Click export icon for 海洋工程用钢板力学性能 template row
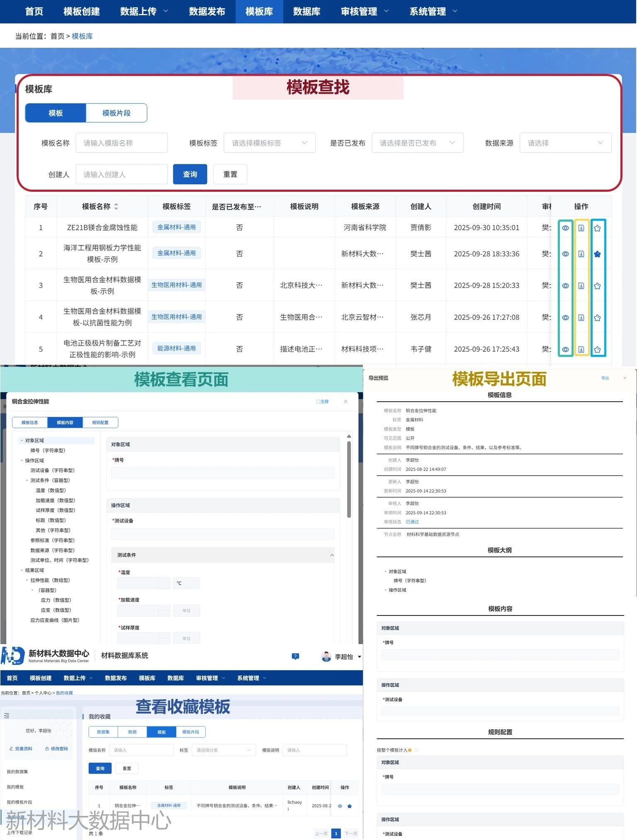This screenshot has width=637, height=840. [581, 254]
